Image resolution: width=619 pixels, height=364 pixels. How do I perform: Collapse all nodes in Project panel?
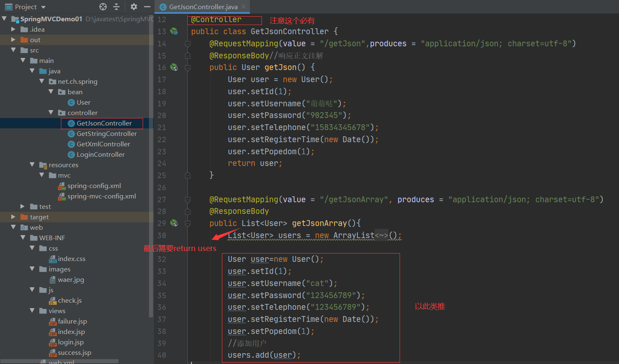(116, 7)
